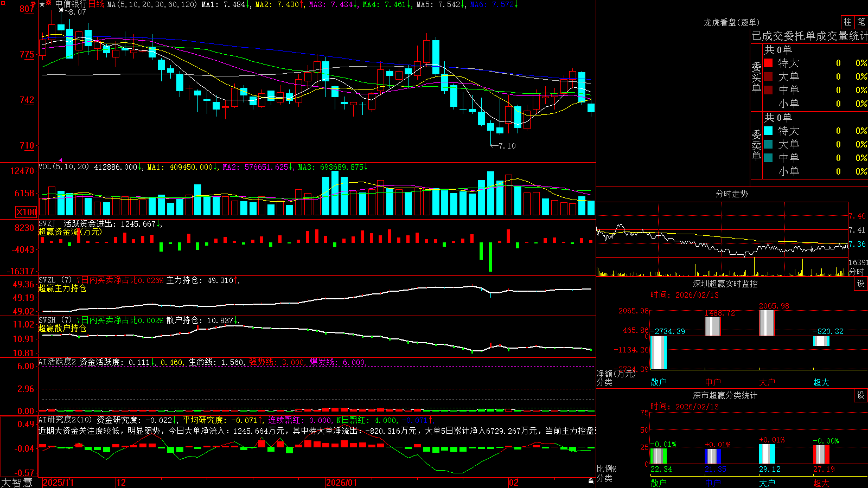
Task: Click the purple triangle marker above VOL
Action: [60, 160]
